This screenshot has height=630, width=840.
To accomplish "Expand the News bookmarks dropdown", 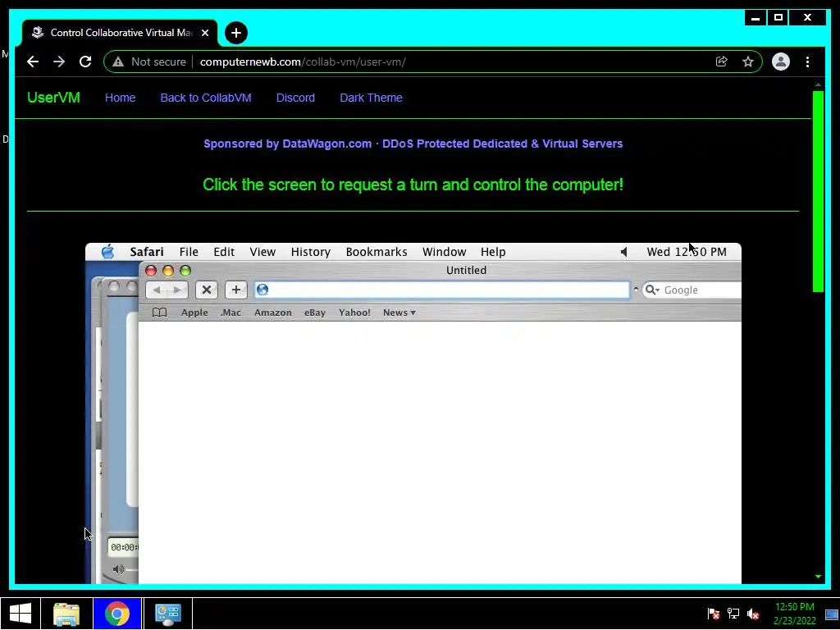I will 399,313.
